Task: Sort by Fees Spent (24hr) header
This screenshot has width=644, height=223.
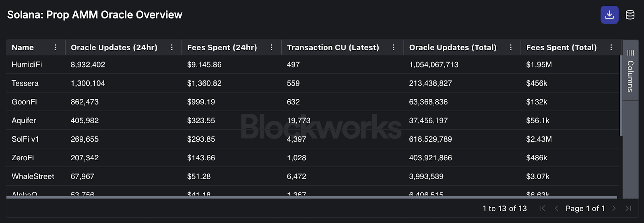Action: click(222, 47)
